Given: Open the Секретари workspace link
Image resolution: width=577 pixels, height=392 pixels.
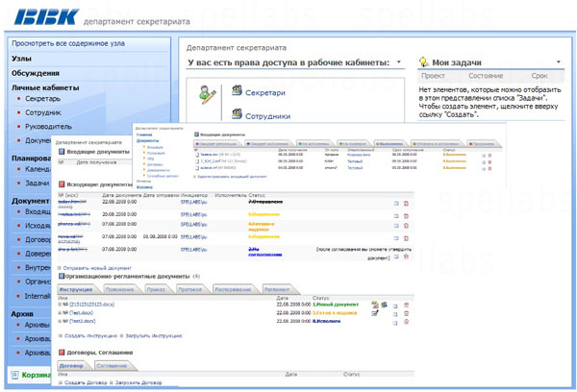Looking at the screenshot, I should (265, 92).
